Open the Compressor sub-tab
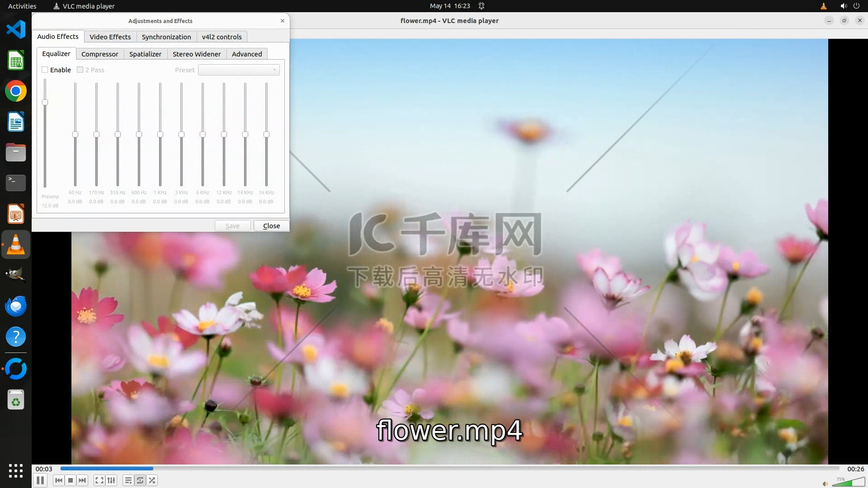The height and width of the screenshot is (488, 868). 99,54
